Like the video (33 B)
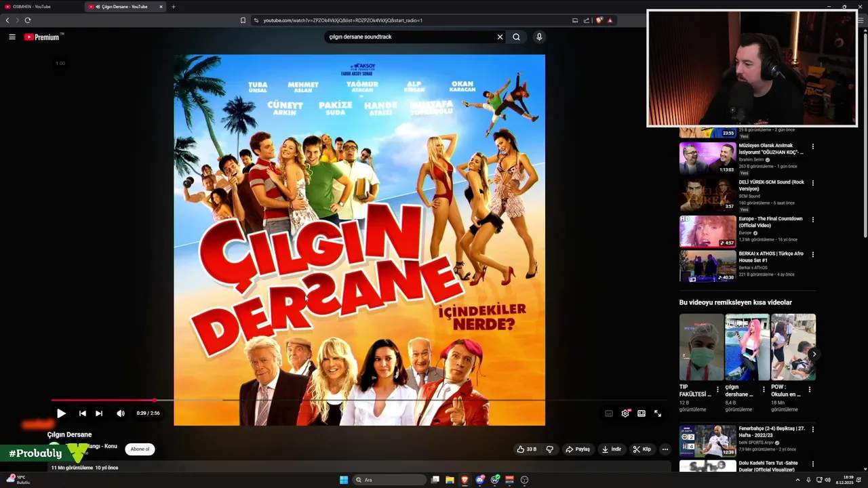This screenshot has height=488, width=868. tap(526, 449)
